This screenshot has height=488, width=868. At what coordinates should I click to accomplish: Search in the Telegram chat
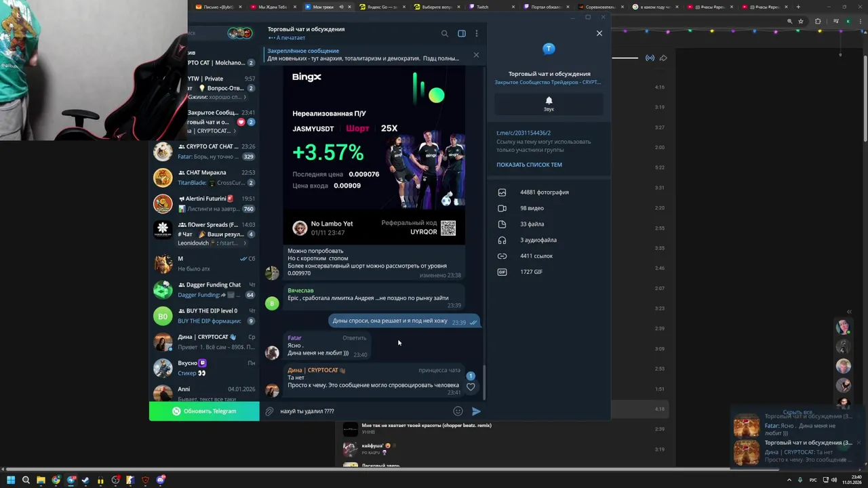(x=445, y=33)
